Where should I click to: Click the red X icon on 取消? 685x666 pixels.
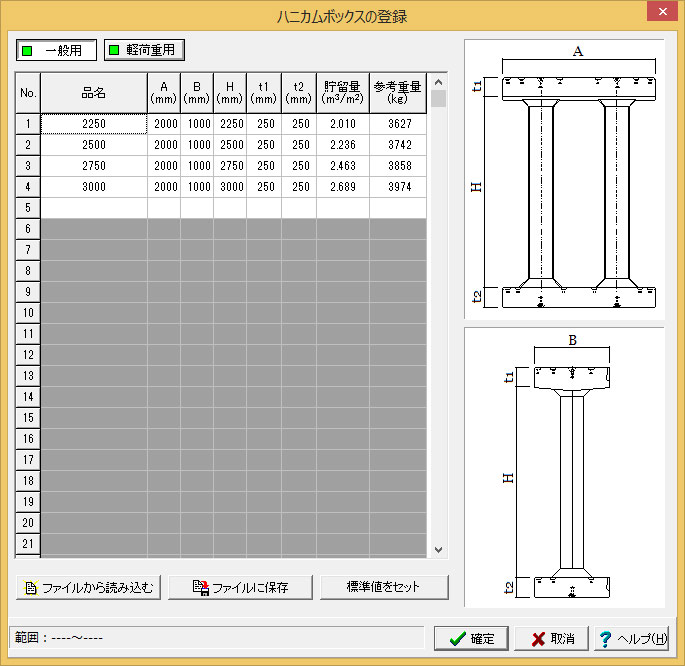[538, 639]
